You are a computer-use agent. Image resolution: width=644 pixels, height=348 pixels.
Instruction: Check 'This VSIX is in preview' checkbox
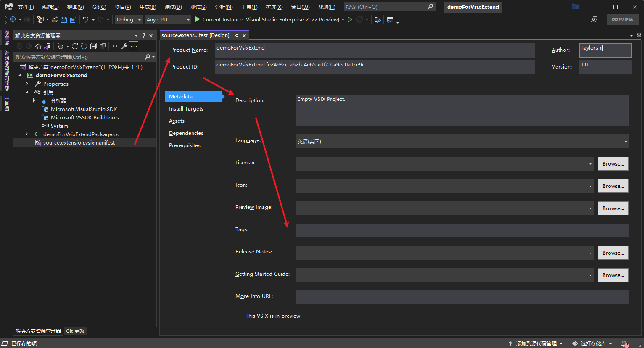click(x=238, y=316)
